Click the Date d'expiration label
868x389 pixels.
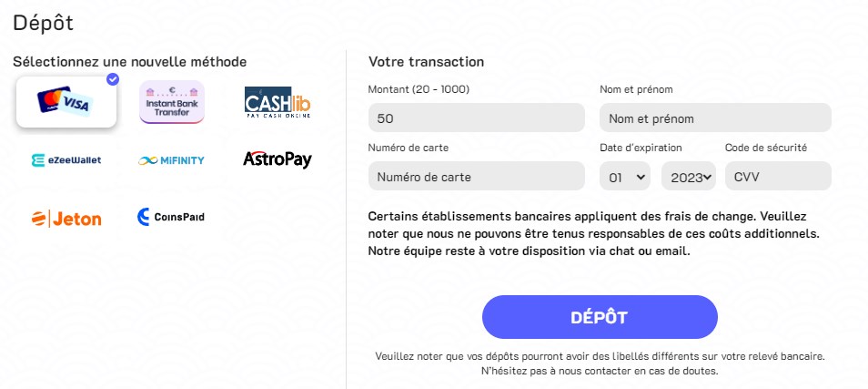tap(641, 148)
